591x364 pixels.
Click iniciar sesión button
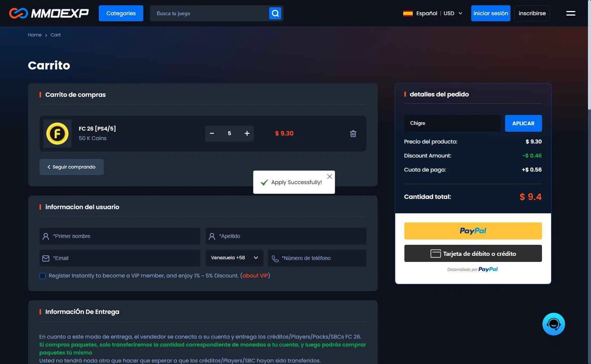[491, 13]
